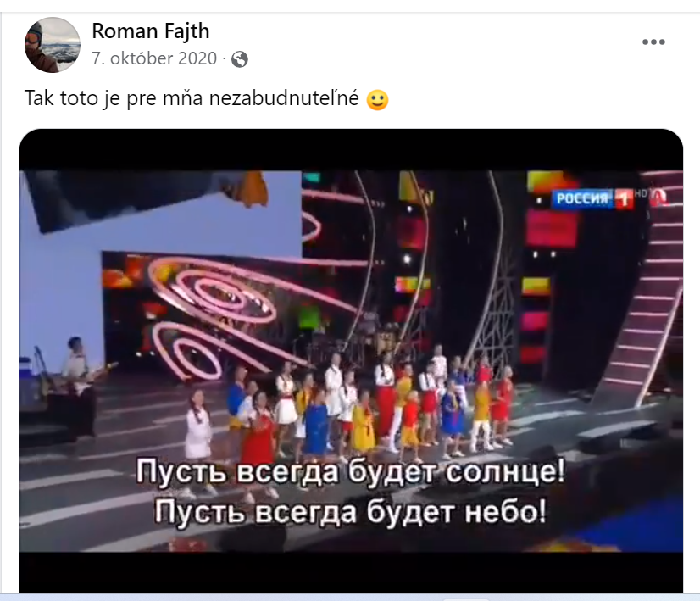Open the post permalink dated 7. október 2020
Screen dimensions: 700x601
(x=154, y=58)
